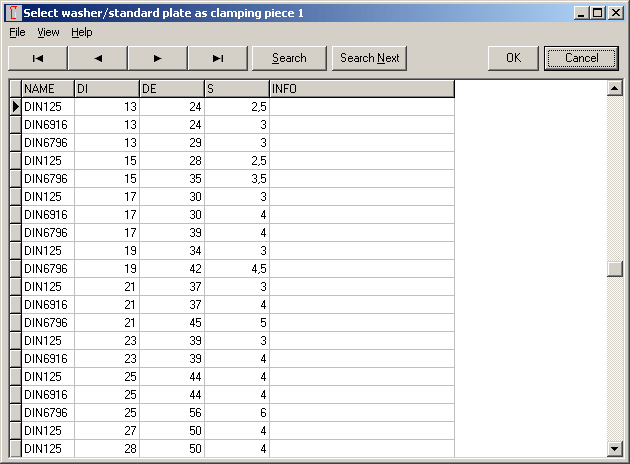Image resolution: width=630 pixels, height=464 pixels.
Task: Open the Help menu
Action: click(x=81, y=32)
